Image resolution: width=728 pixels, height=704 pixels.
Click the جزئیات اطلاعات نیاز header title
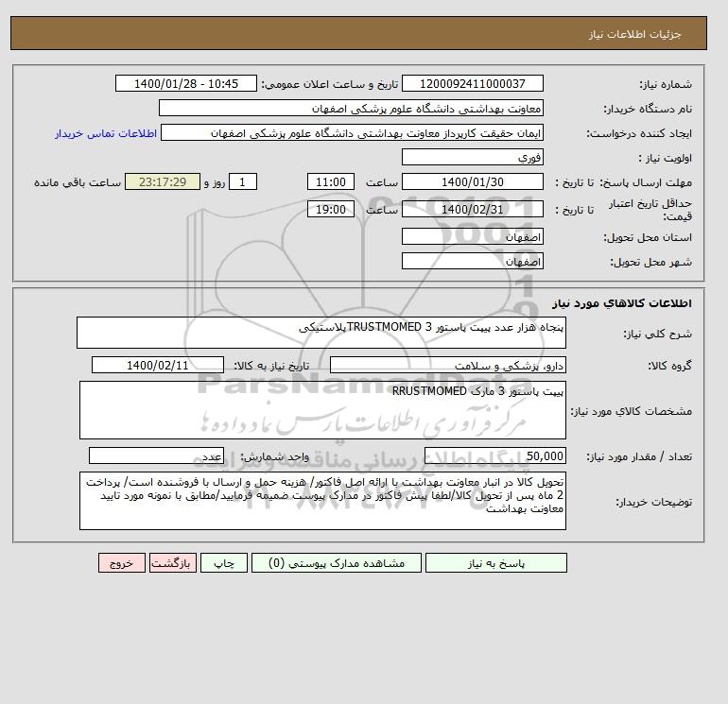tap(634, 34)
